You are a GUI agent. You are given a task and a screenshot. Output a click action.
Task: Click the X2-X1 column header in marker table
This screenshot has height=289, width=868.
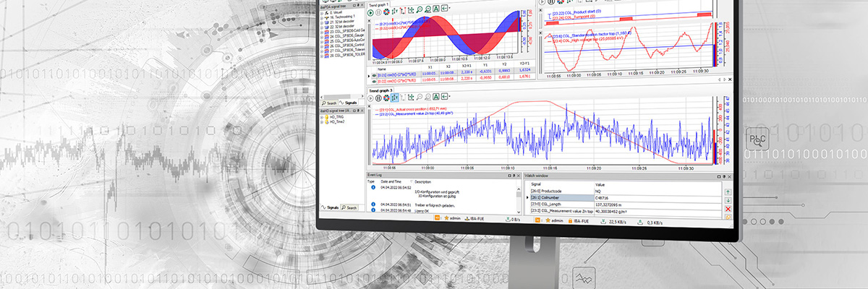pos(466,66)
